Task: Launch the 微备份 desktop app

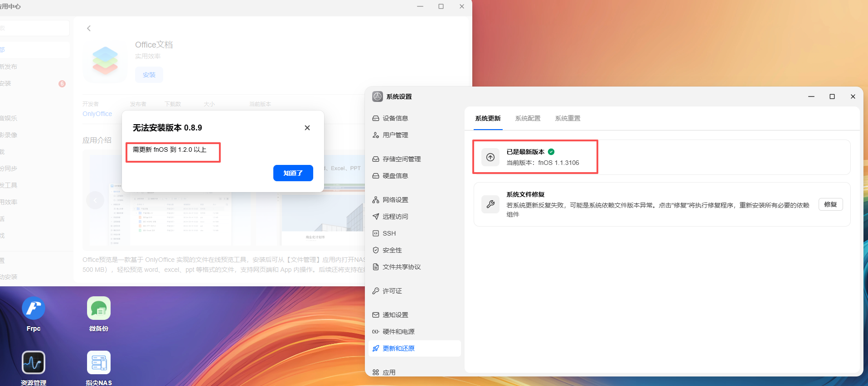Action: coord(99,309)
